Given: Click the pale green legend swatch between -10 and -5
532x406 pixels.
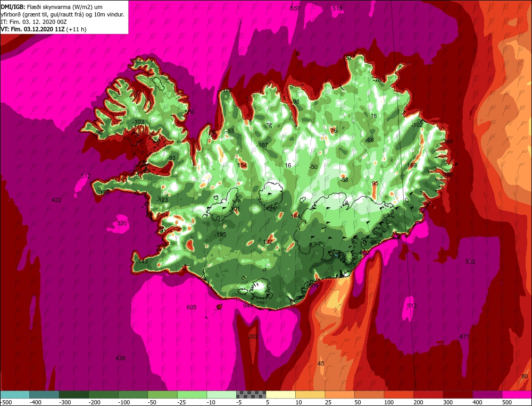Looking at the screenshot, I should coord(221,394).
